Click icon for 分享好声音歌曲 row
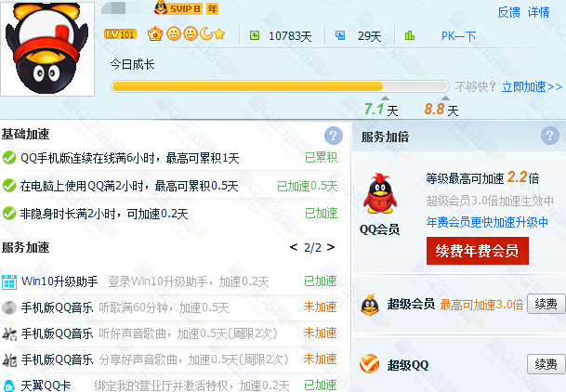 click(9, 359)
